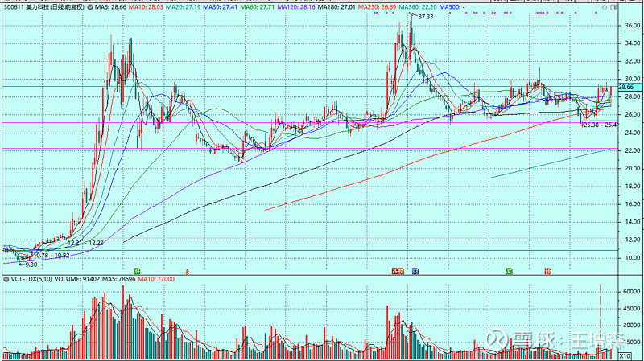Click the small red marker on the bottom date axis
644x361 pixels.
pos(187,271)
